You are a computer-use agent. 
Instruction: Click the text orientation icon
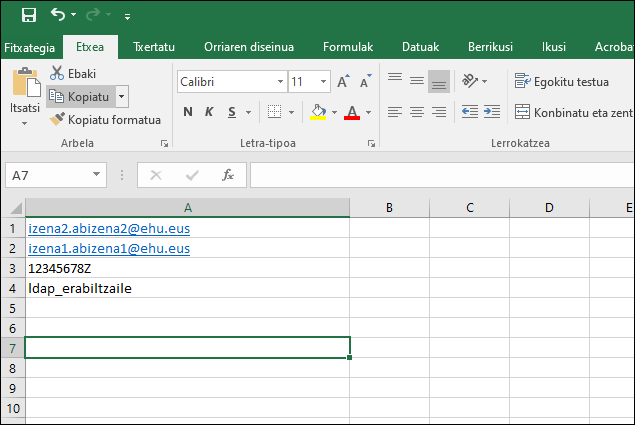click(x=470, y=81)
